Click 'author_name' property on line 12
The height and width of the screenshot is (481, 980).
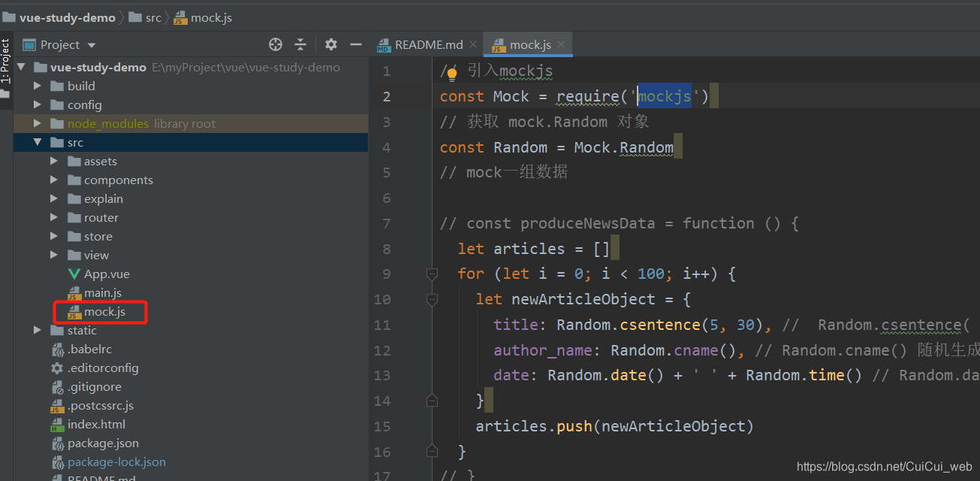[x=543, y=350]
